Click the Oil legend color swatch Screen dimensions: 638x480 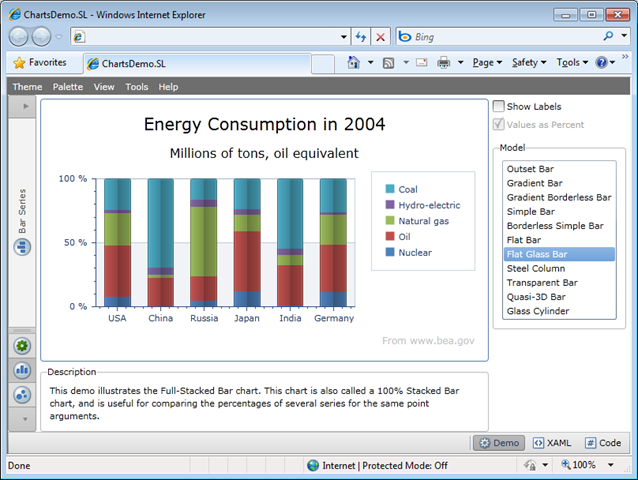(390, 236)
